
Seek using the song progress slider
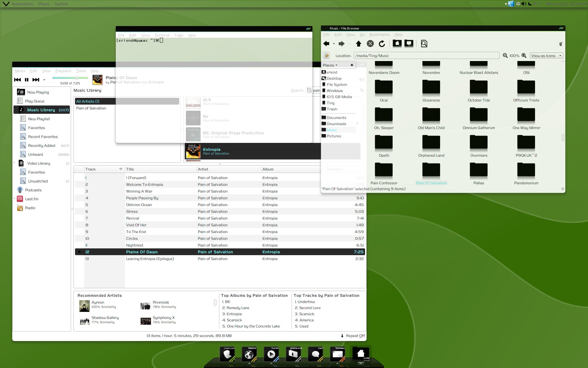coord(70,78)
